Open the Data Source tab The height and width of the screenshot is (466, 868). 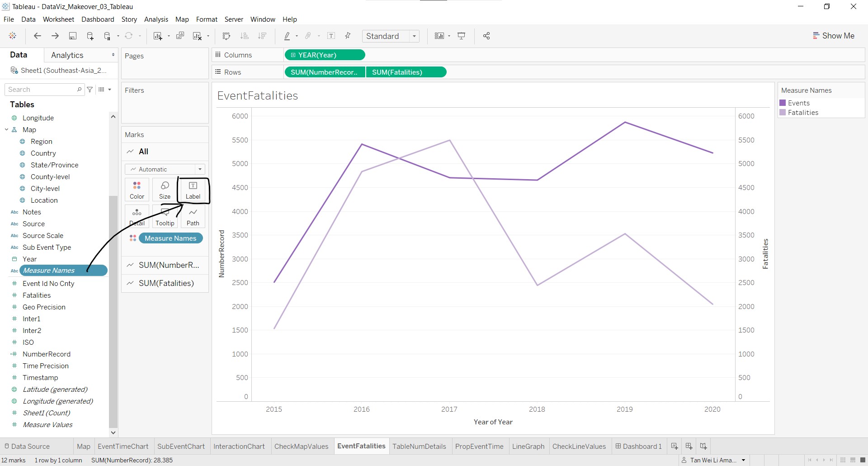click(x=27, y=447)
